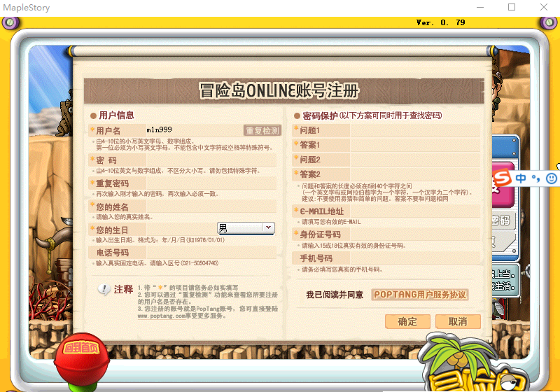560x392 pixels.
Task: Click the 密码 button behind the scroll
Action: [503, 220]
